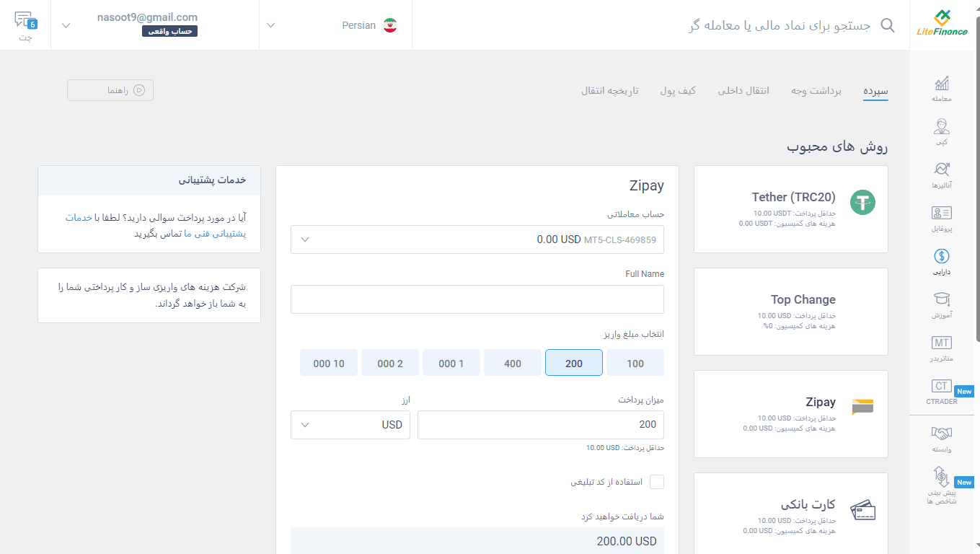The width and height of the screenshot is (980, 554).
Task: Click the Zipay card logo icon
Action: 862,407
